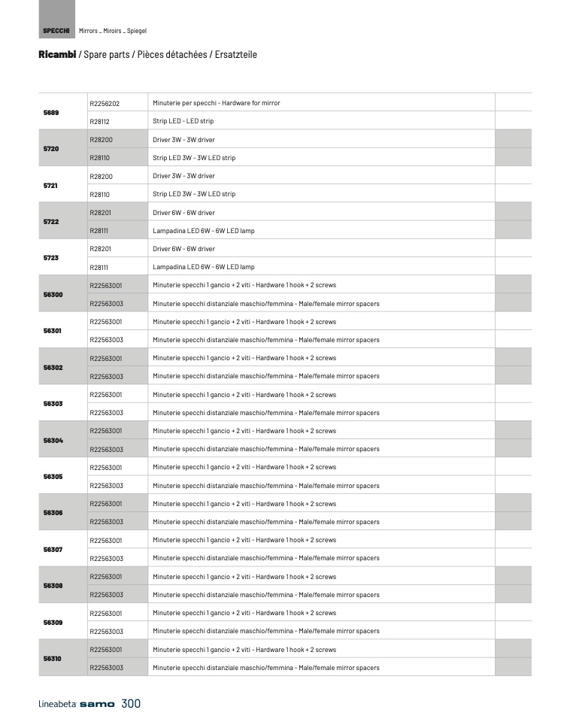Select product code 56307
Screen dimensions: 570x728
[53, 550]
